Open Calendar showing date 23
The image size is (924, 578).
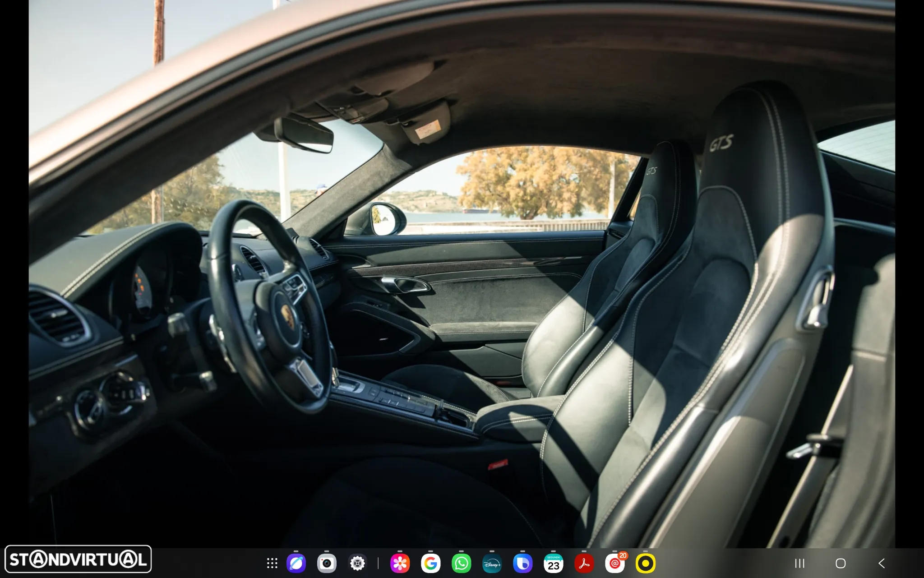point(553,563)
